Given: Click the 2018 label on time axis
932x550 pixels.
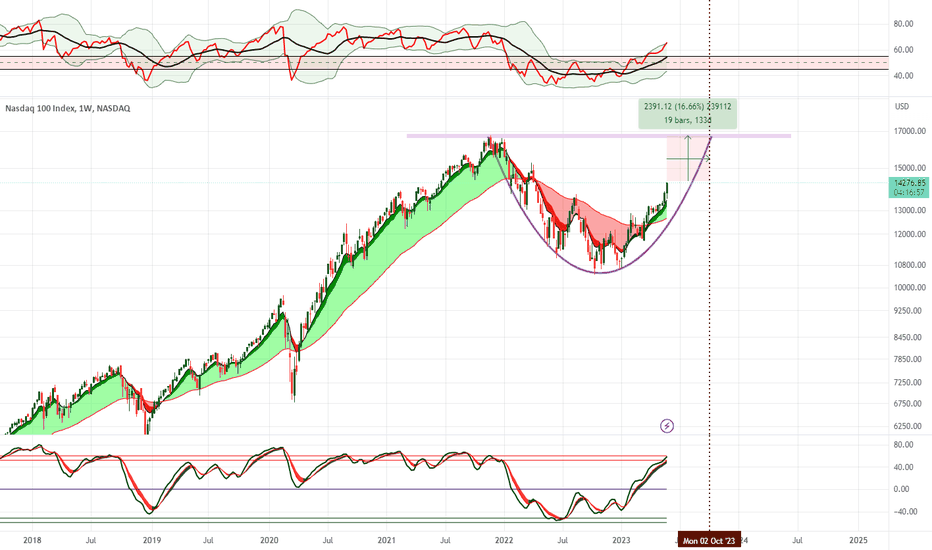Looking at the screenshot, I should point(32,540).
